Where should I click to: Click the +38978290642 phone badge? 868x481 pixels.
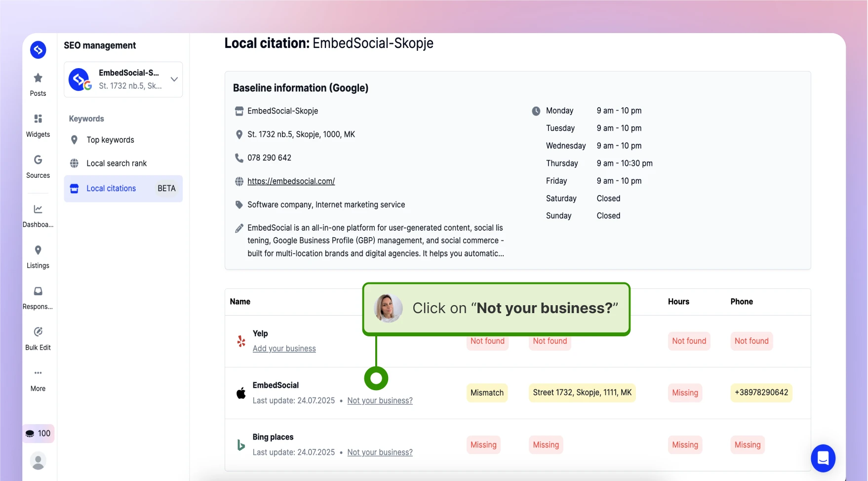coord(761,393)
